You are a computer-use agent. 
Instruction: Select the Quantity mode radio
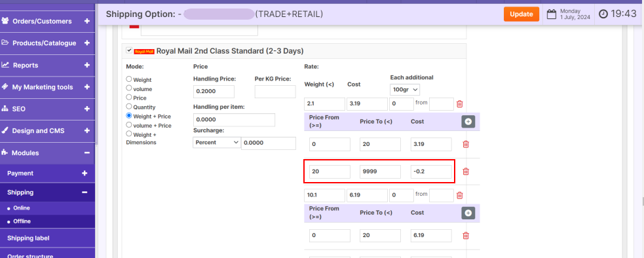[x=129, y=106]
